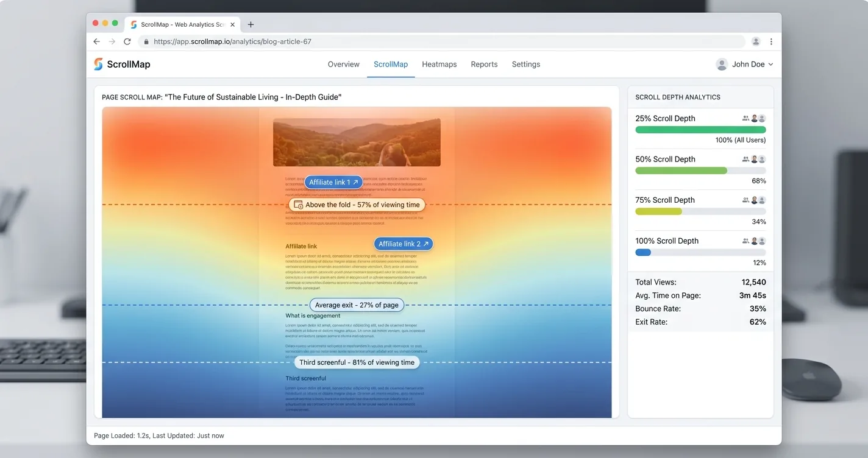Click the '25% Scroll Depth' label
The image size is (868, 458).
click(x=665, y=118)
